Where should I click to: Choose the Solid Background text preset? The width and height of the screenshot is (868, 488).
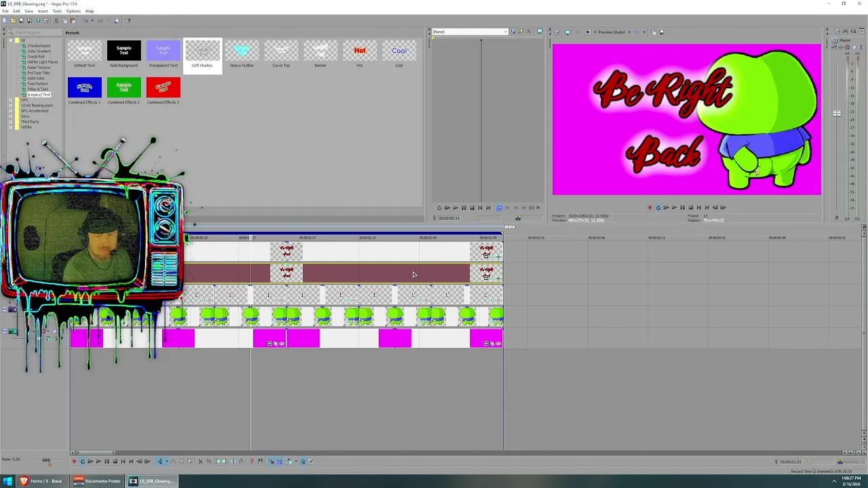click(124, 54)
